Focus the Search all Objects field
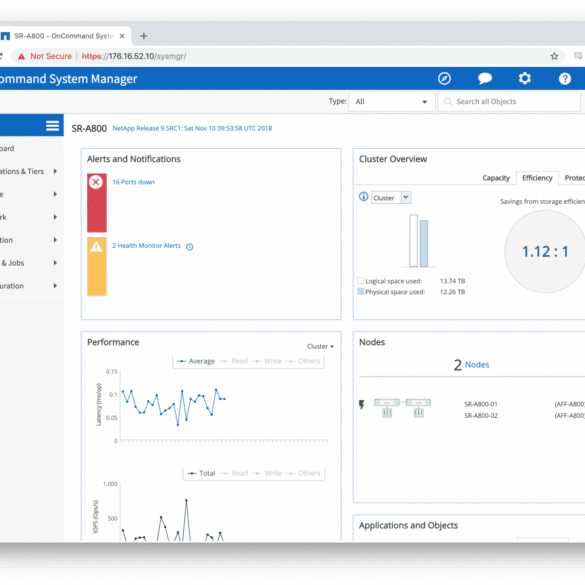This screenshot has height=585, width=585. pyautogui.click(x=509, y=101)
